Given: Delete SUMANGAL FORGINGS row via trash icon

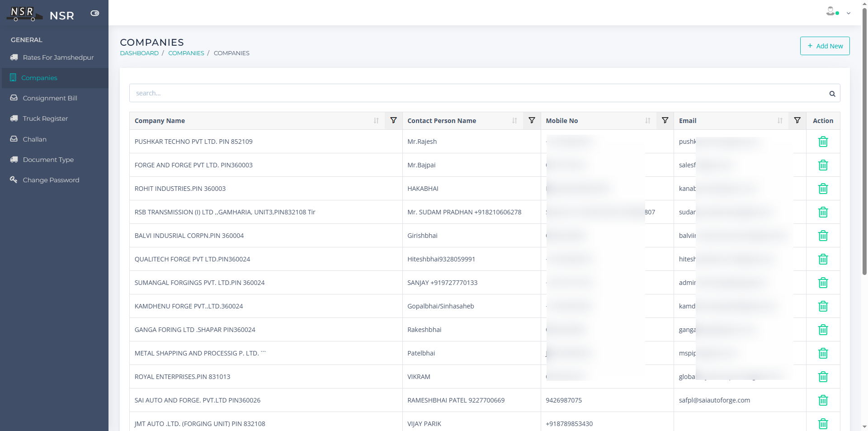Looking at the screenshot, I should 823,283.
